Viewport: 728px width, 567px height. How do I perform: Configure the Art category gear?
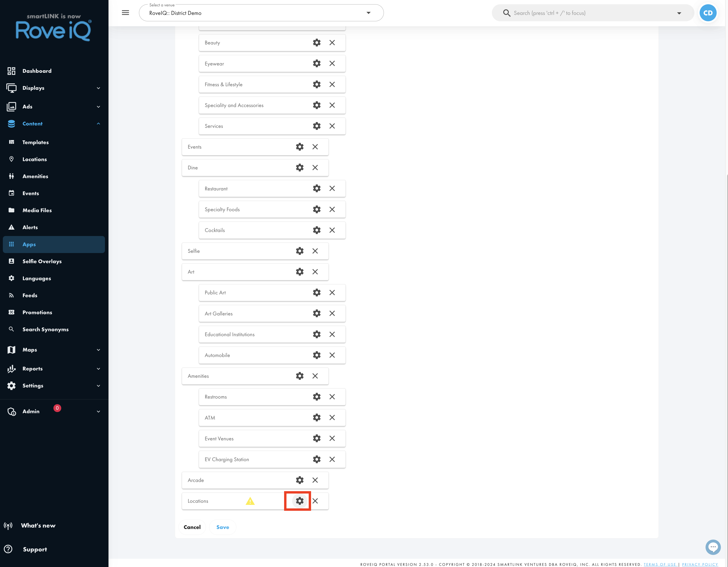[x=300, y=272]
